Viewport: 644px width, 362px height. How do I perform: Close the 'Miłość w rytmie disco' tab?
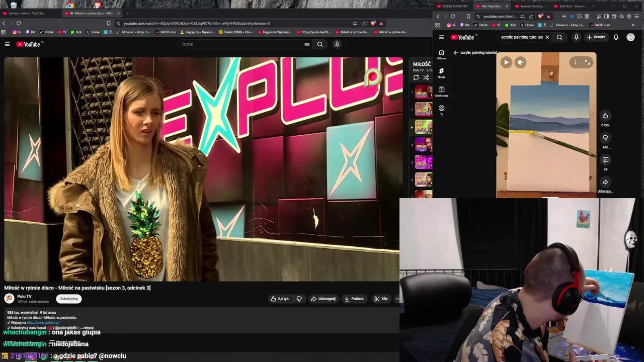[x=119, y=13]
